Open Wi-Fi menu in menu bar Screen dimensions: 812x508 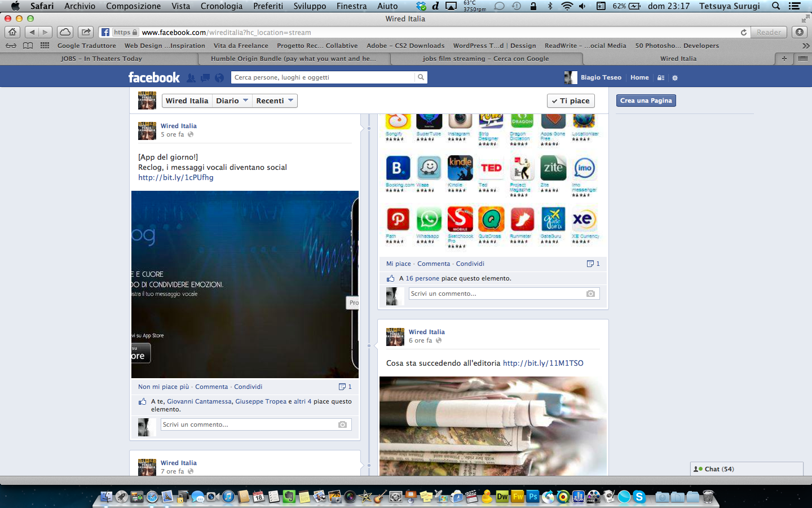tap(567, 6)
